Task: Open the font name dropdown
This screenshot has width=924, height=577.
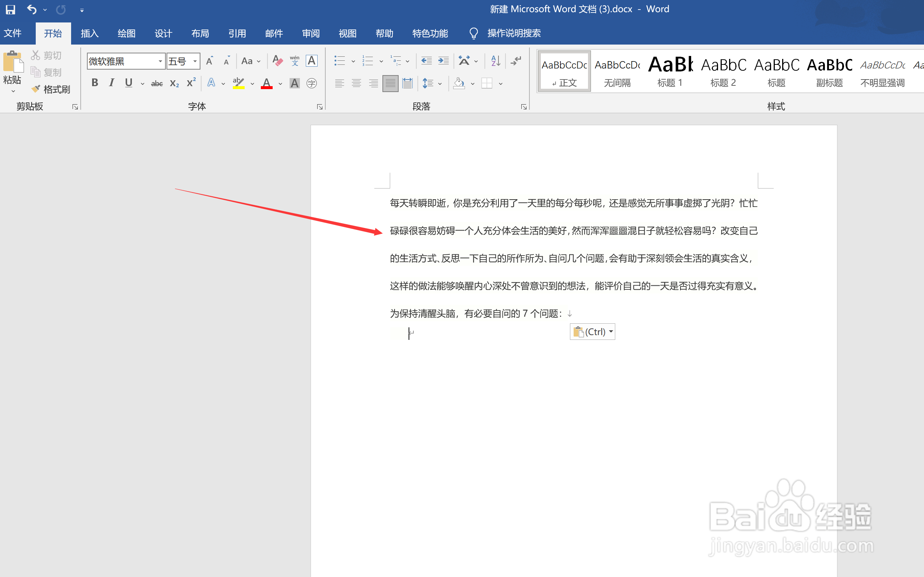Action: 160,61
